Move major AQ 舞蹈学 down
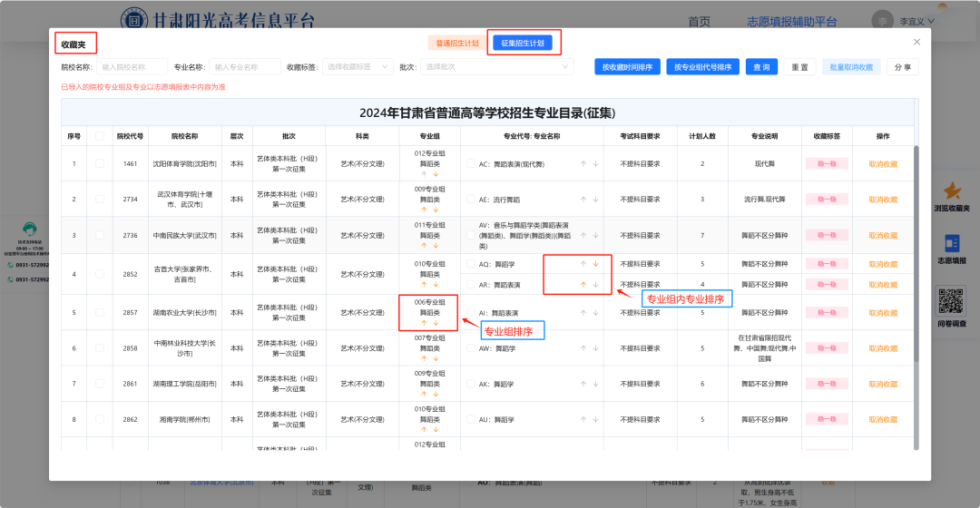Viewport: 980px width, 508px height. pyautogui.click(x=595, y=264)
